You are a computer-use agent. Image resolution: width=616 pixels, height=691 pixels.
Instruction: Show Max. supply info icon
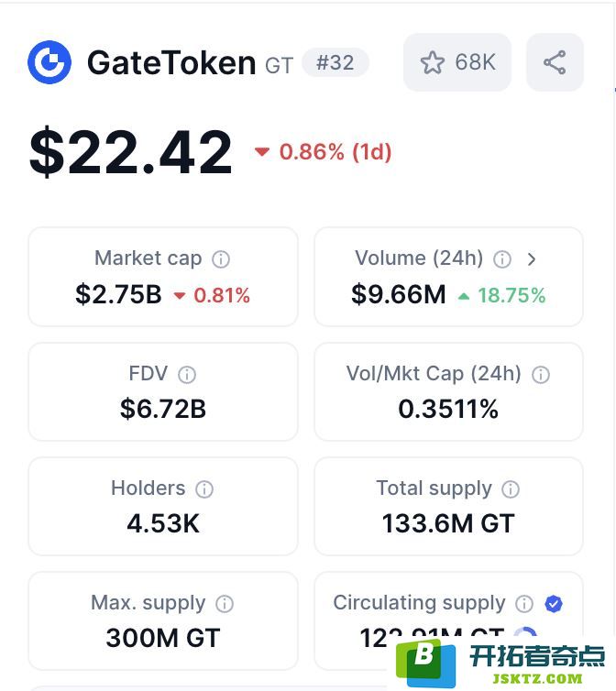[225, 604]
